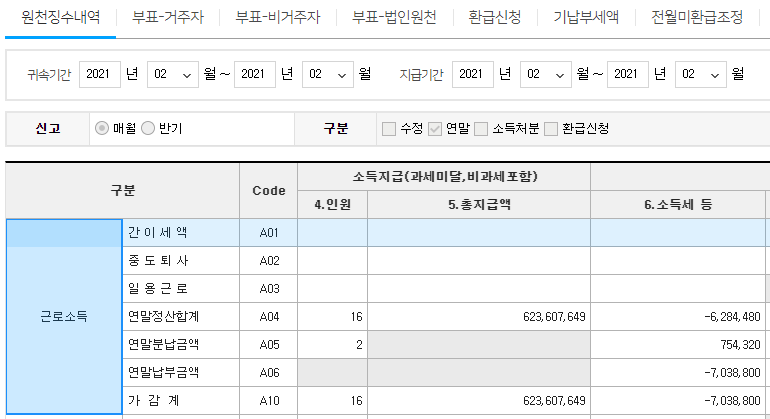Screen dimensions: 770x419
Task: Go to the 환급신청 tab
Action: (494, 17)
